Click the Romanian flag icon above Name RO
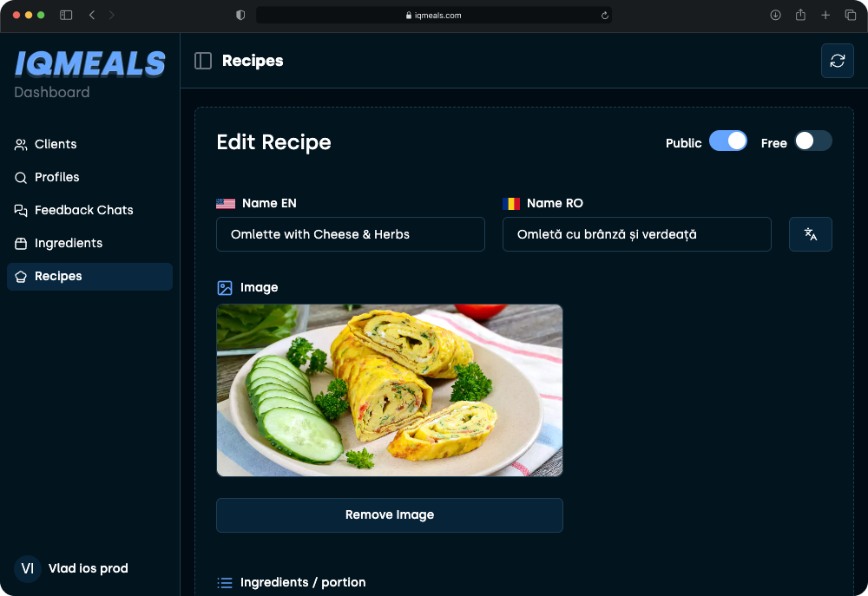Viewport: 868px width, 596px height. pos(511,203)
